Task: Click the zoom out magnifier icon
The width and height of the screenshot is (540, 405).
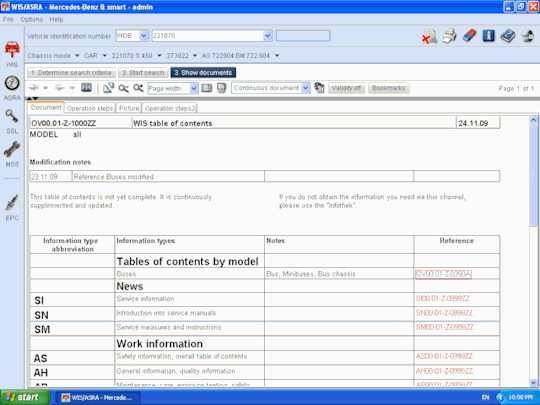Action: (123, 89)
